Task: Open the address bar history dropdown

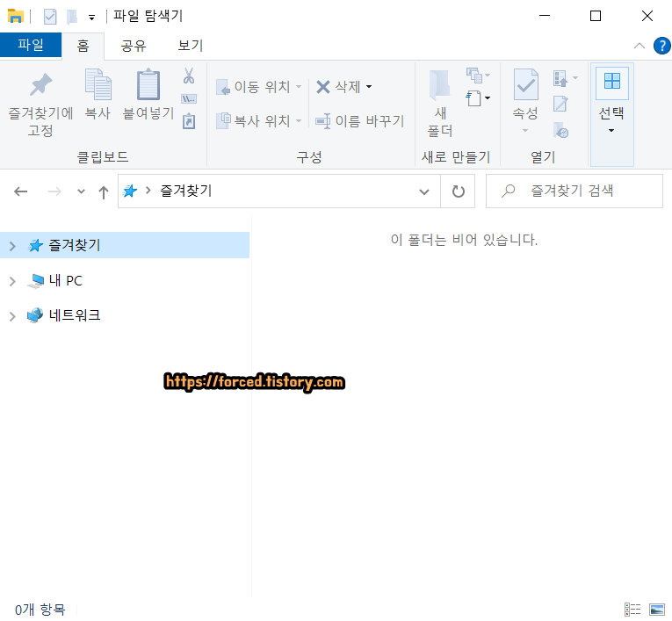Action: point(424,191)
